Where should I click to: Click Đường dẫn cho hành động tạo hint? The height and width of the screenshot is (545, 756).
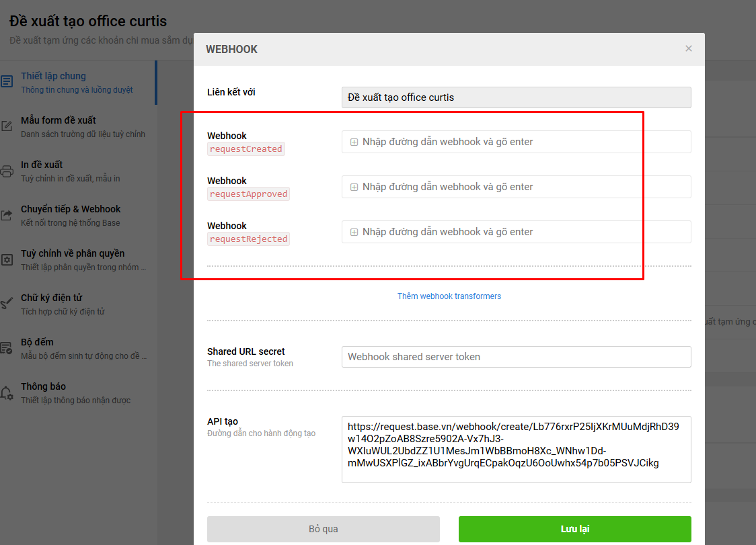pyautogui.click(x=262, y=433)
